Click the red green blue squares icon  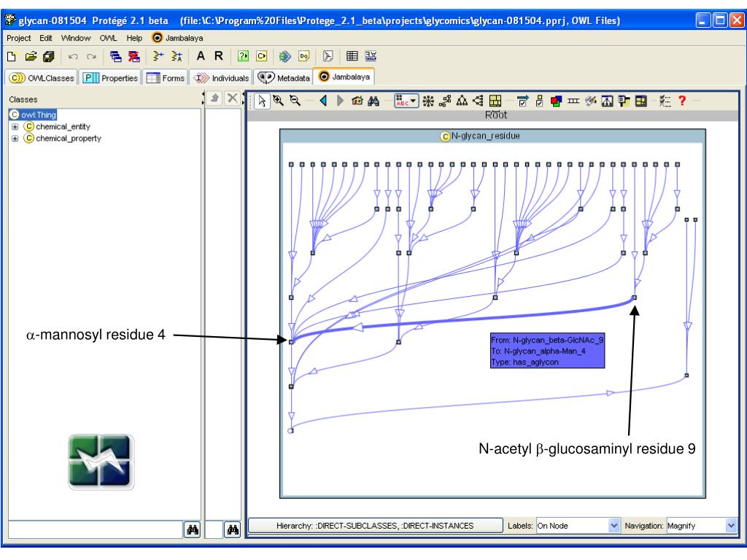556,101
